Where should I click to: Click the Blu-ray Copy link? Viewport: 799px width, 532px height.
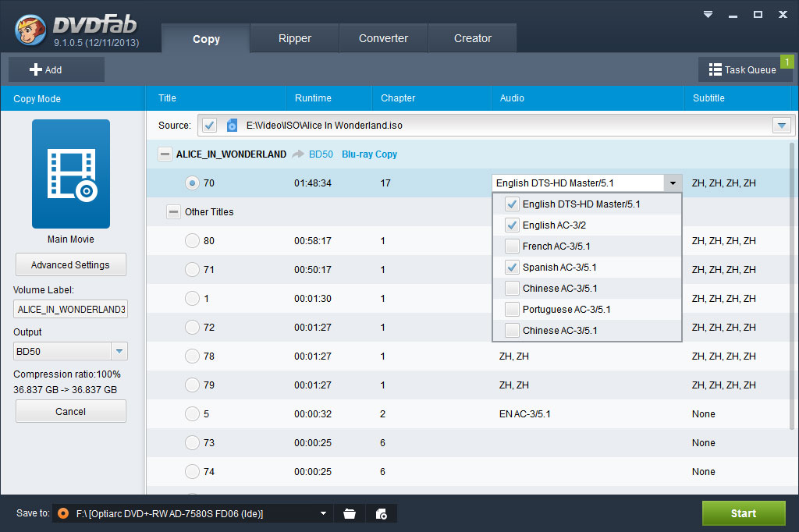pos(369,154)
